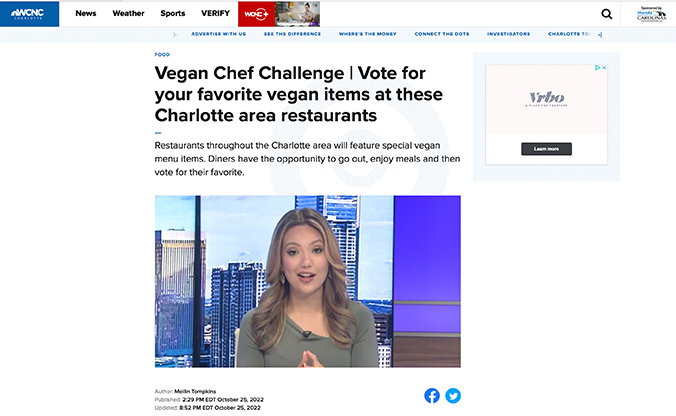
Task: Open the search magnifier icon
Action: 607,14
